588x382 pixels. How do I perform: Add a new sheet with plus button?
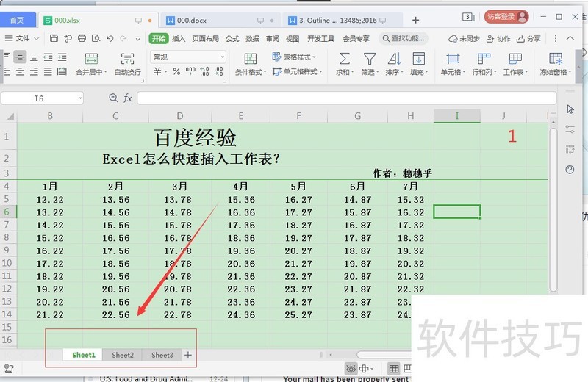pos(188,355)
